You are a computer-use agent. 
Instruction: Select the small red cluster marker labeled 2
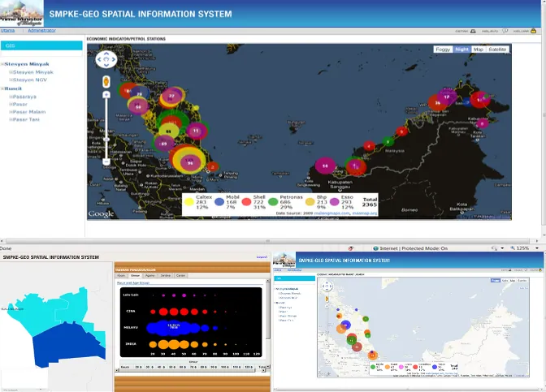213,167
